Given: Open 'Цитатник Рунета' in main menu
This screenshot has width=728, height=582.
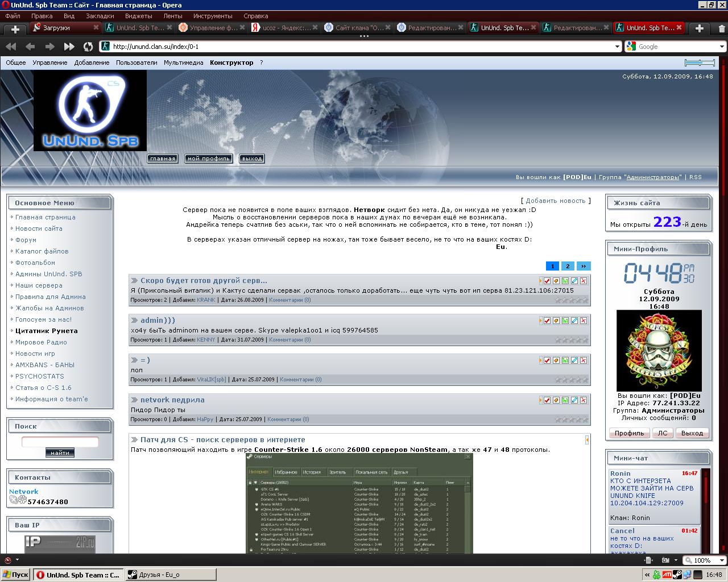Looking at the screenshot, I should [x=46, y=331].
